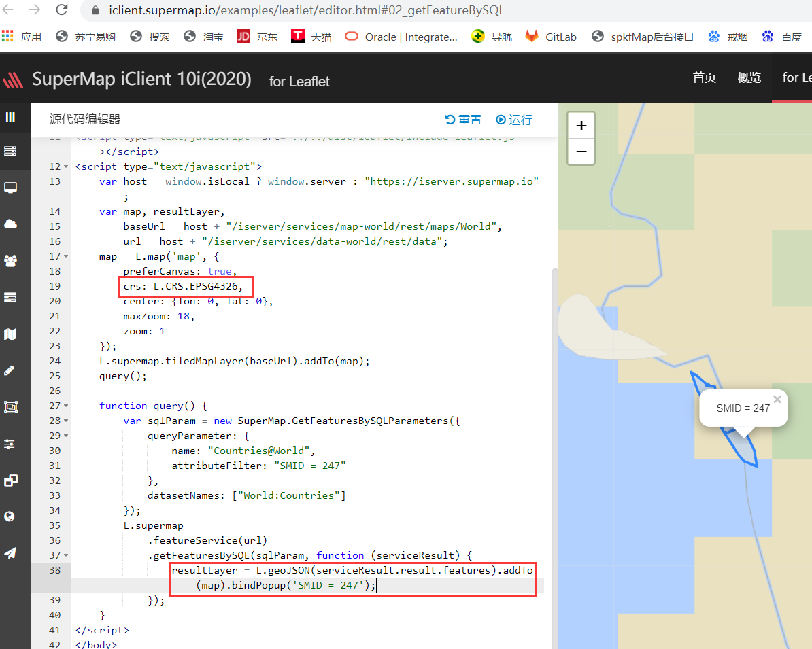Image resolution: width=812 pixels, height=649 pixels.
Task: Click the 重置 reset button
Action: click(464, 120)
